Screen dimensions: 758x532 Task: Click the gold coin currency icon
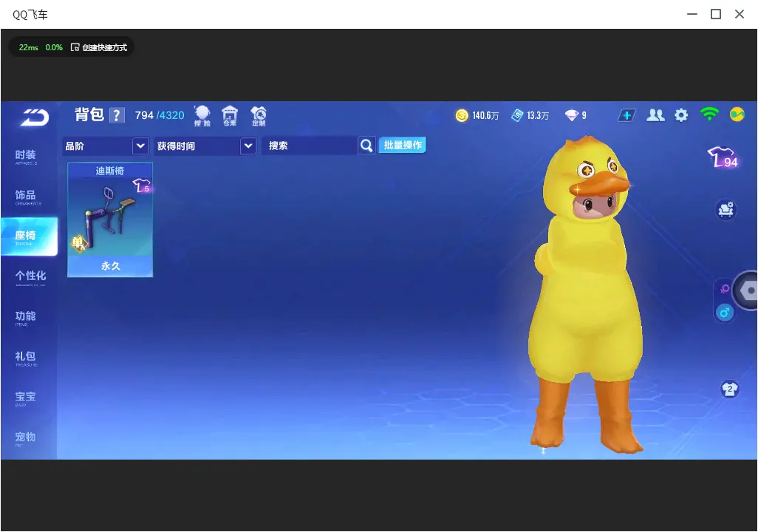pyautogui.click(x=462, y=115)
